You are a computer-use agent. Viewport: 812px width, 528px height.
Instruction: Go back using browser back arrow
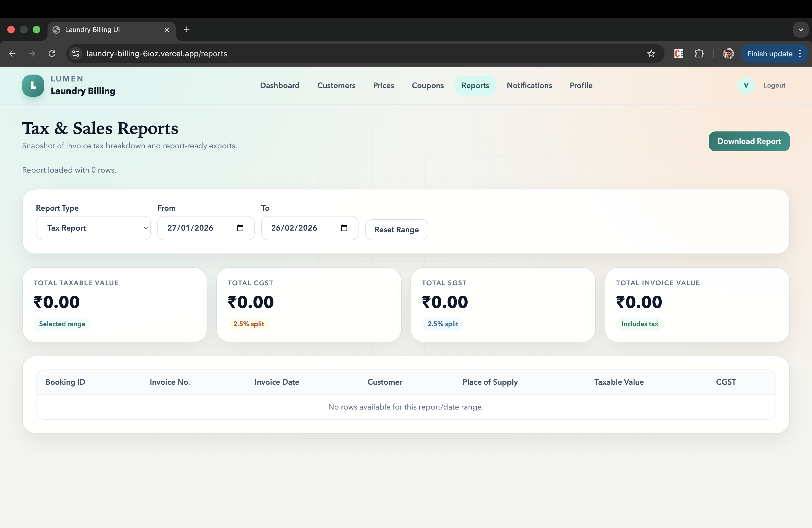[12, 54]
